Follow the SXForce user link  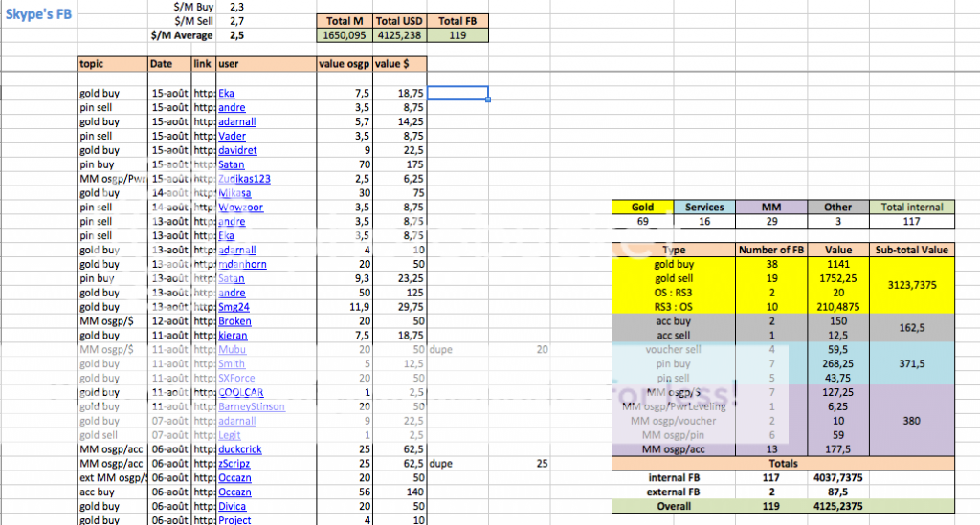point(236,379)
